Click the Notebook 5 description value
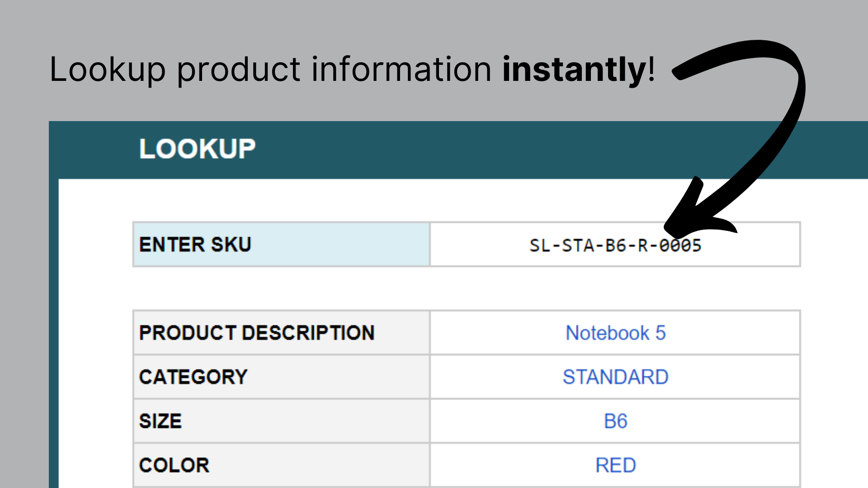 tap(615, 333)
